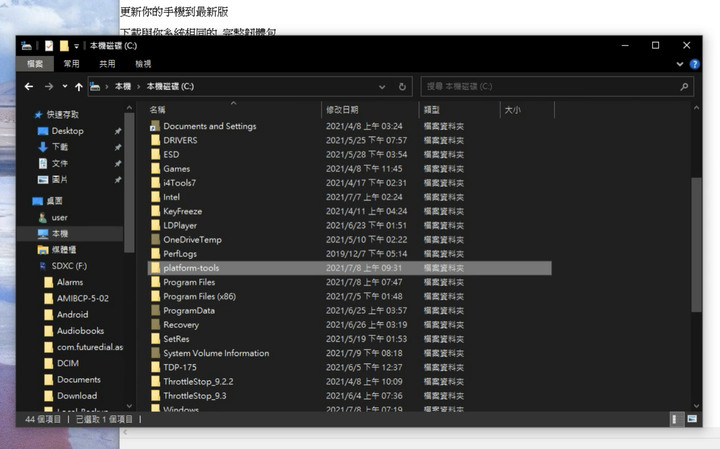Select the Recovery folder name
This screenshot has height=449, width=720.
[x=181, y=325]
